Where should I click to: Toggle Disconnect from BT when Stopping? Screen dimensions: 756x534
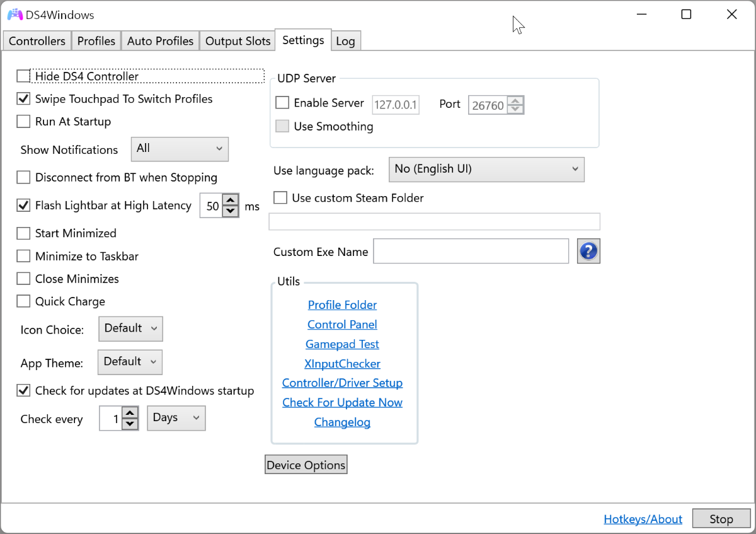tap(23, 178)
